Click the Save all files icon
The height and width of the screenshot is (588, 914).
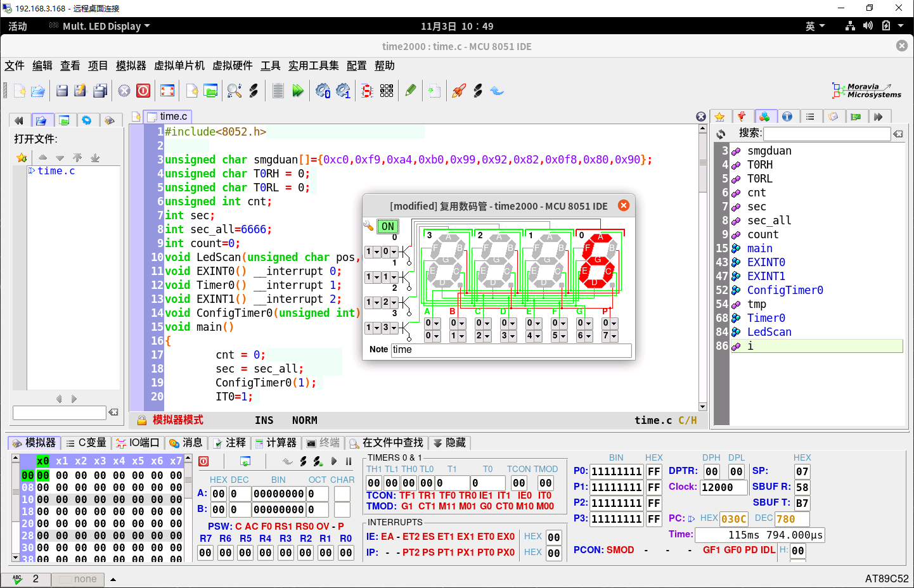pyautogui.click(x=100, y=91)
